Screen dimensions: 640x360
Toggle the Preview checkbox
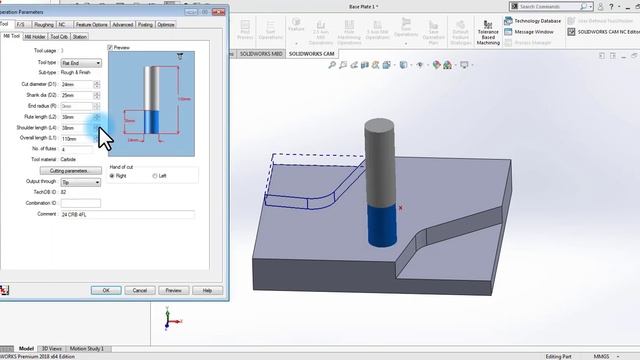coord(110,47)
